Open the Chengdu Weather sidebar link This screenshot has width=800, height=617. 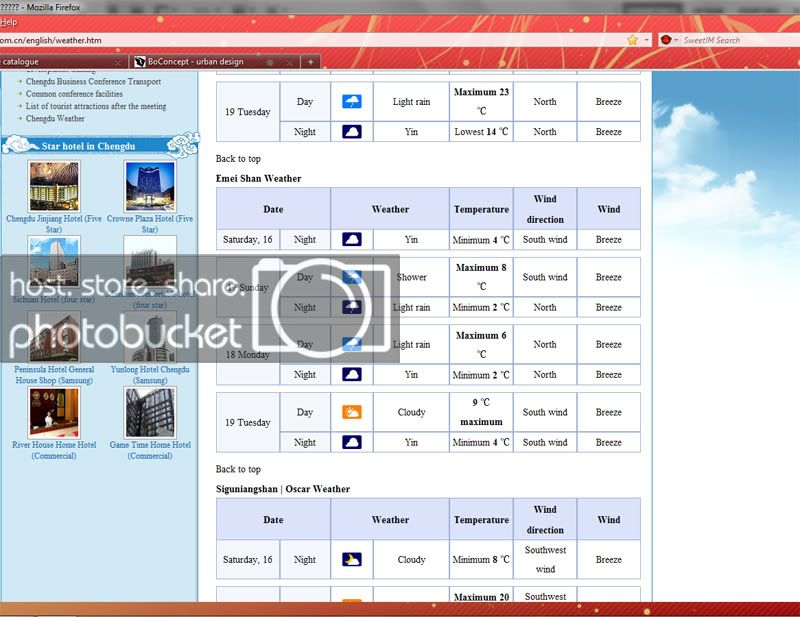point(55,118)
